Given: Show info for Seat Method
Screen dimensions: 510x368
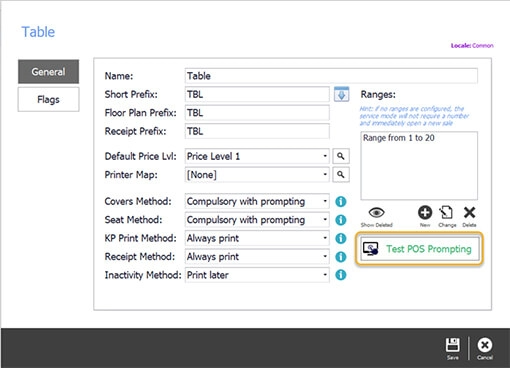Looking at the screenshot, I should click(x=340, y=220).
